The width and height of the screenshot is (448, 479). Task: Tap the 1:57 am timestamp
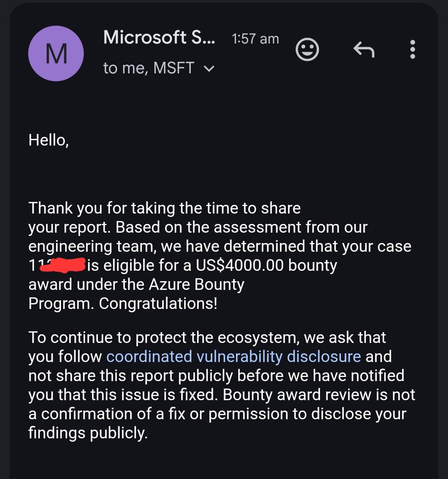[255, 39]
